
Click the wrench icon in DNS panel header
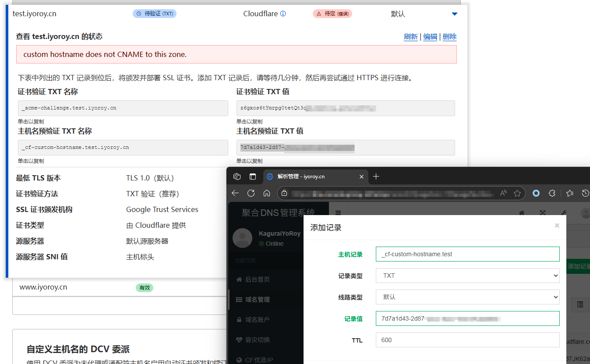(564, 213)
